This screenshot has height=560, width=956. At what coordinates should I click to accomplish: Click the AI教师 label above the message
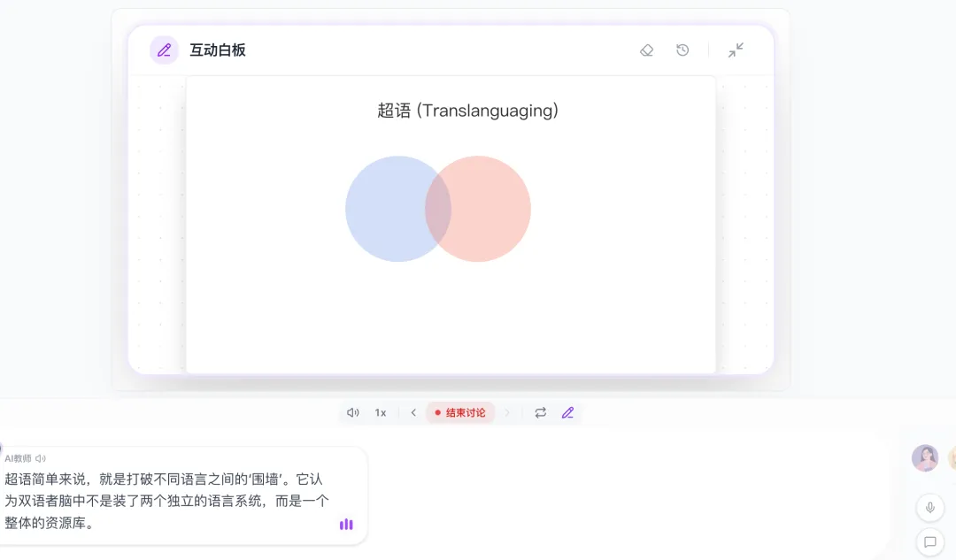tap(18, 458)
